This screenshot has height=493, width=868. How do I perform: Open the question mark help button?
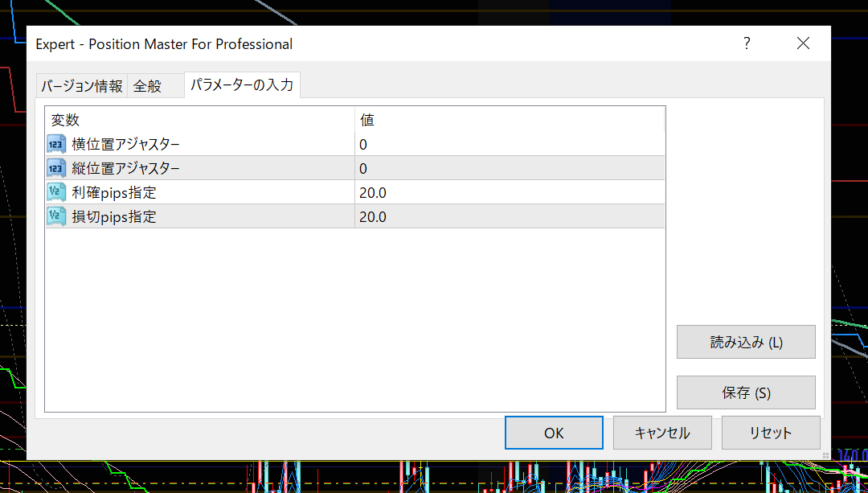[x=747, y=43]
